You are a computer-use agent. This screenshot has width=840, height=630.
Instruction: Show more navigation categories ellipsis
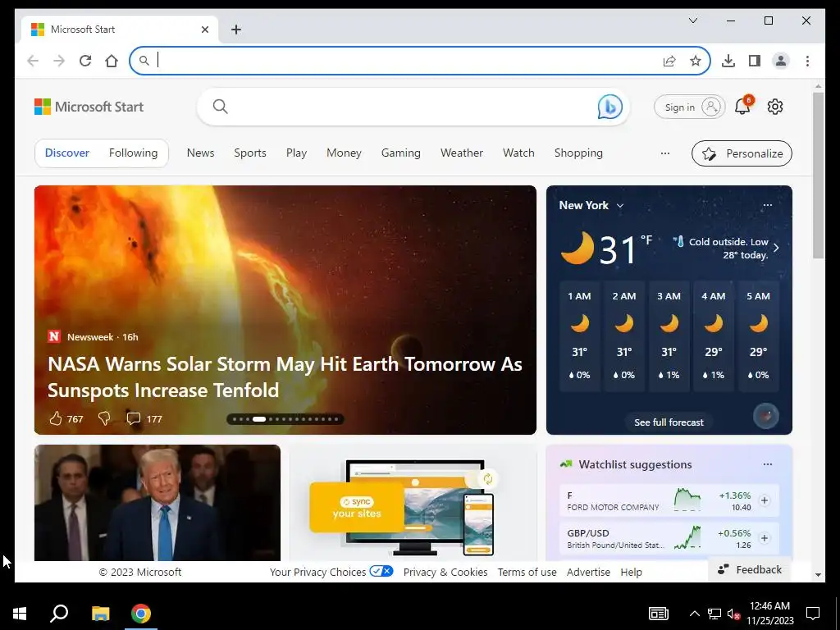664,153
